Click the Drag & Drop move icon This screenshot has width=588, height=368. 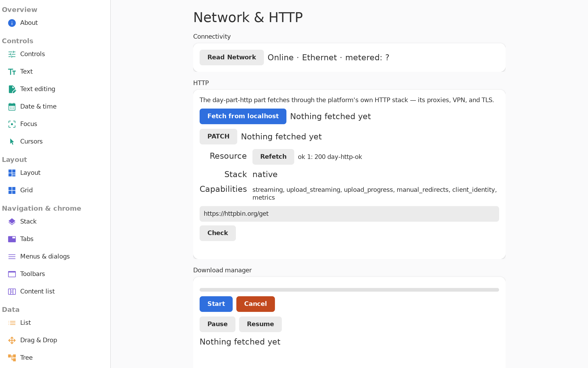[x=12, y=340]
